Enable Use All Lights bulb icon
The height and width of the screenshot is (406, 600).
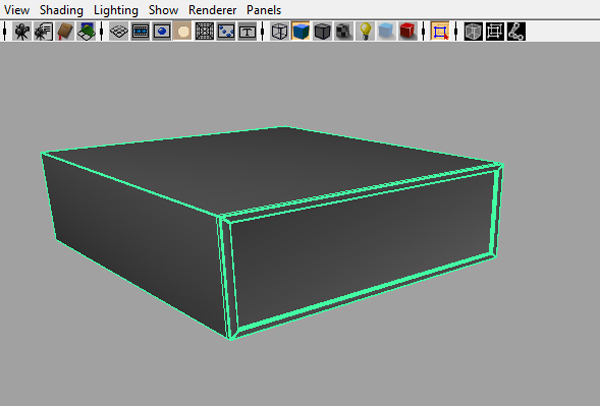[365, 31]
